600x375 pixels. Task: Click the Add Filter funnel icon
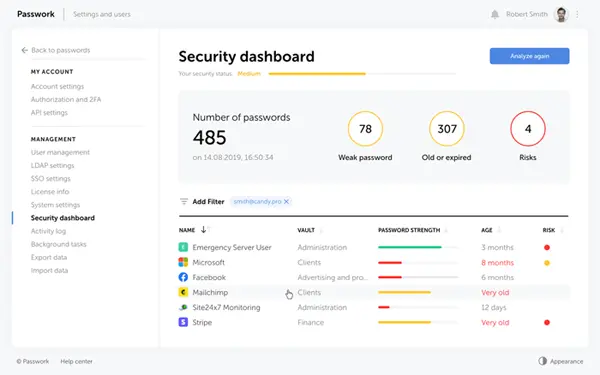pyautogui.click(x=184, y=201)
